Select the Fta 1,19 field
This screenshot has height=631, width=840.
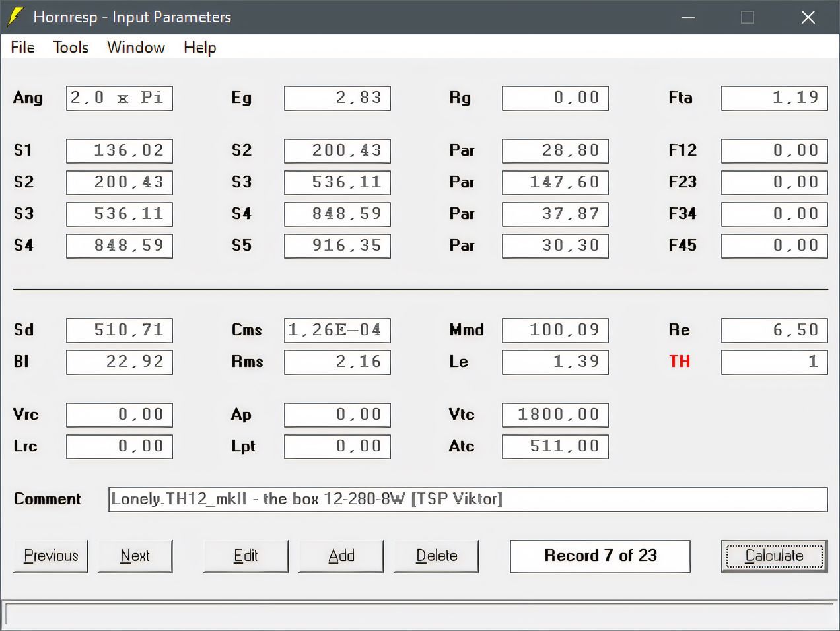coord(774,98)
